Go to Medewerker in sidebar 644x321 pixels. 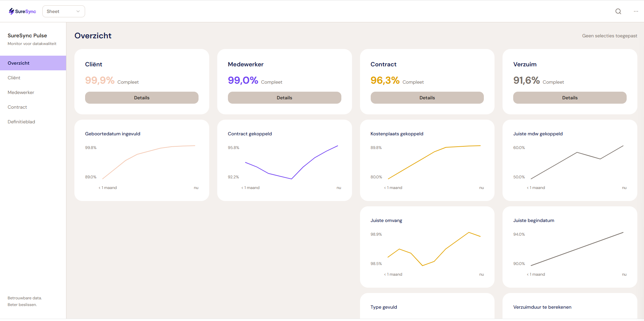pos(21,92)
